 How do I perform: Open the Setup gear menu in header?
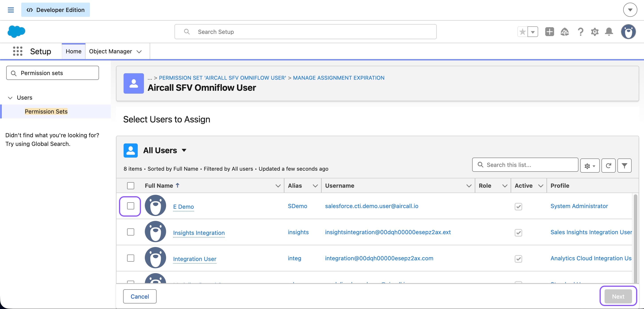[x=595, y=32]
